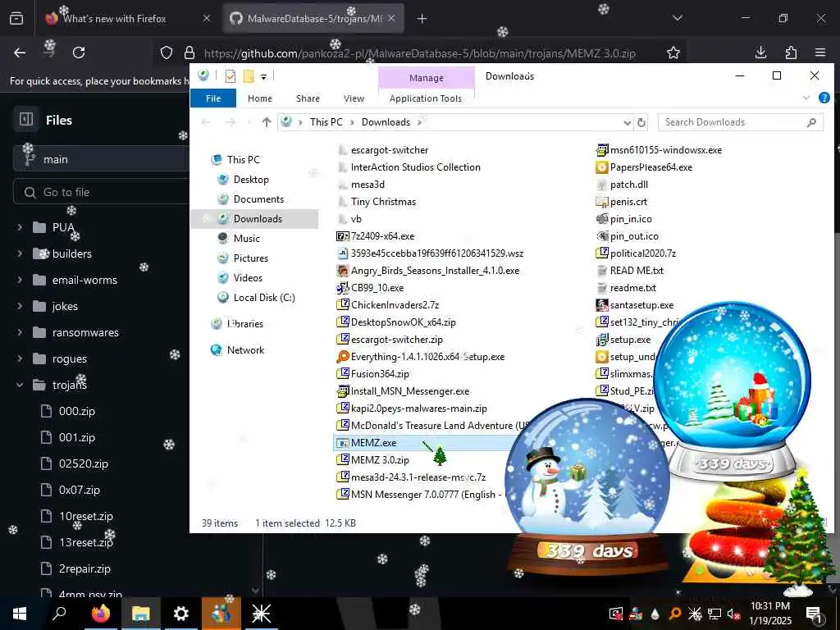This screenshot has width=840, height=630.
Task: Select Angry_Birds_Seasons_Installer_4.1.0.exe file
Action: tap(435, 270)
